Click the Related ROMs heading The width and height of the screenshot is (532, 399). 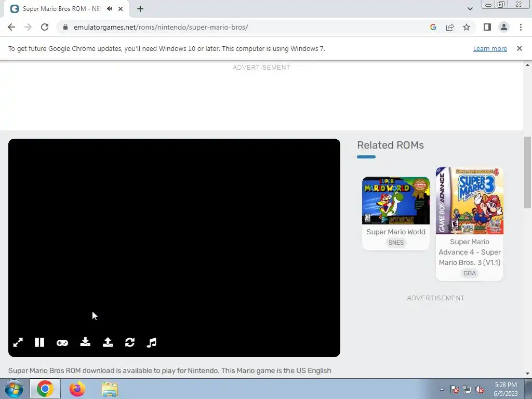pos(390,145)
